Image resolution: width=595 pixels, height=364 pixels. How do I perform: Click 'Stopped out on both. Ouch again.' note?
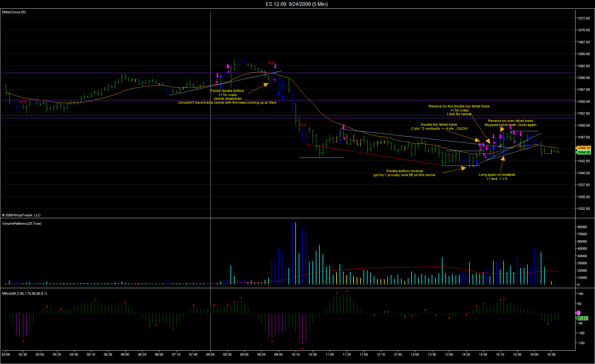pos(511,125)
